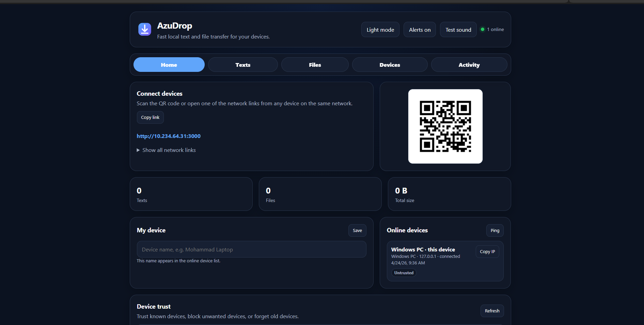Screen dimensions: 644x325
Task: Click the AzuDrop title text
Action: click(175, 26)
